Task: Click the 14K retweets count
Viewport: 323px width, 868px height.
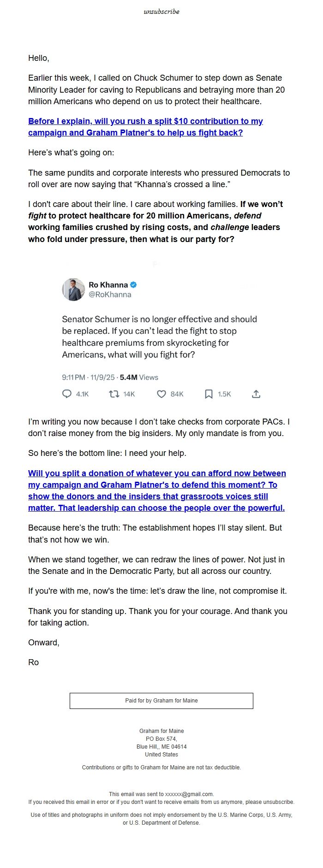Action: pos(129,394)
